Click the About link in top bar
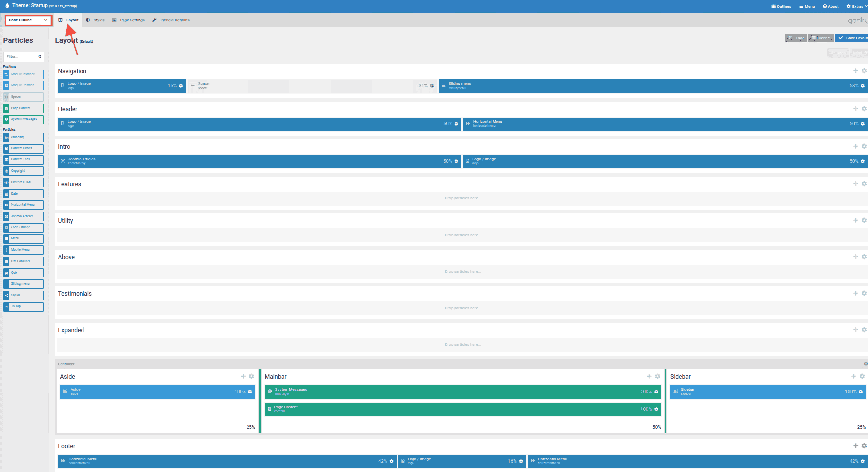The image size is (868, 472). [x=830, y=6]
